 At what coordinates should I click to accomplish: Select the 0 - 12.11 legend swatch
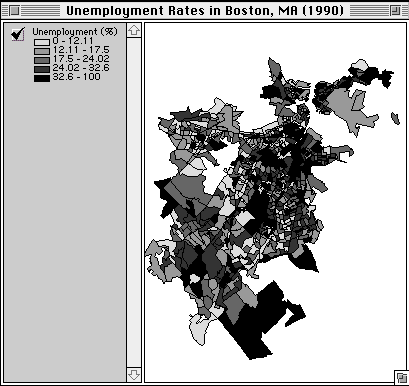point(42,42)
